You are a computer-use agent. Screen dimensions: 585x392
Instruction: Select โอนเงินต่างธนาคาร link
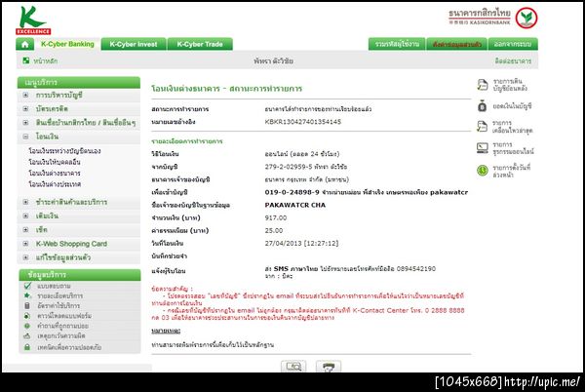coord(55,173)
